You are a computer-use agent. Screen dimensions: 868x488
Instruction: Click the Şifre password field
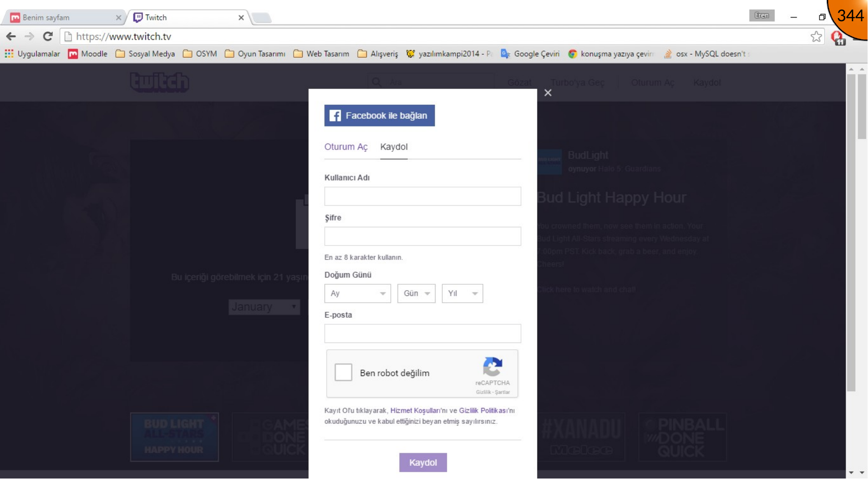click(422, 236)
